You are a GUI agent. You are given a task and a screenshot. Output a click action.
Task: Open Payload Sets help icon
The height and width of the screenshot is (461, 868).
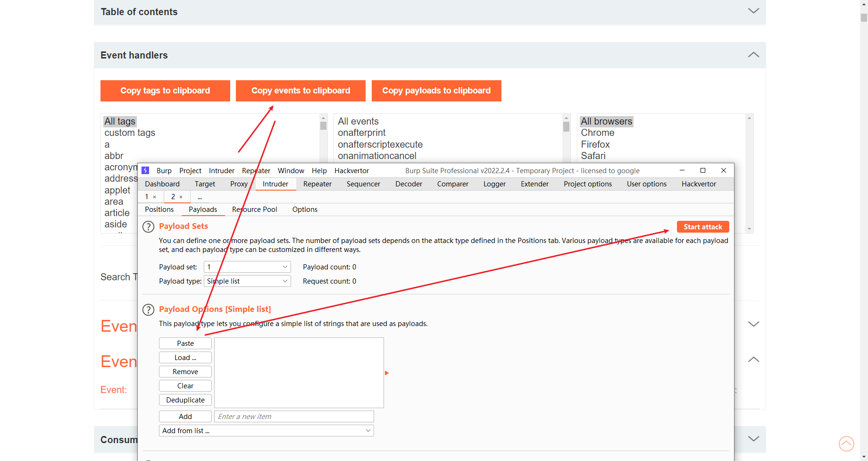[148, 227]
